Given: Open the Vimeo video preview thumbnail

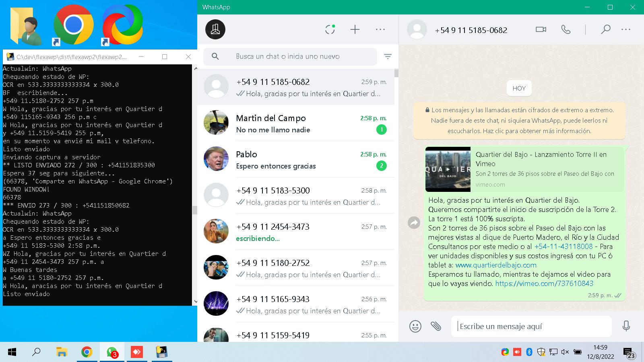Looking at the screenshot, I should (x=448, y=169).
